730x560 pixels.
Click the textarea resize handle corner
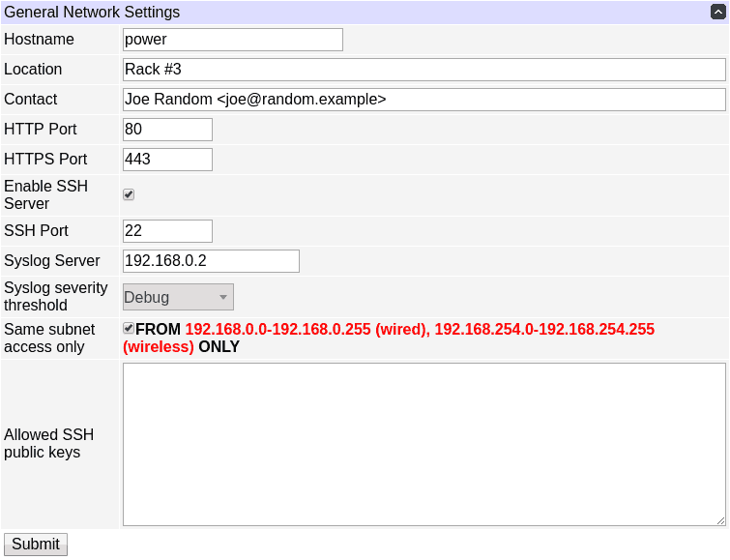[720, 520]
